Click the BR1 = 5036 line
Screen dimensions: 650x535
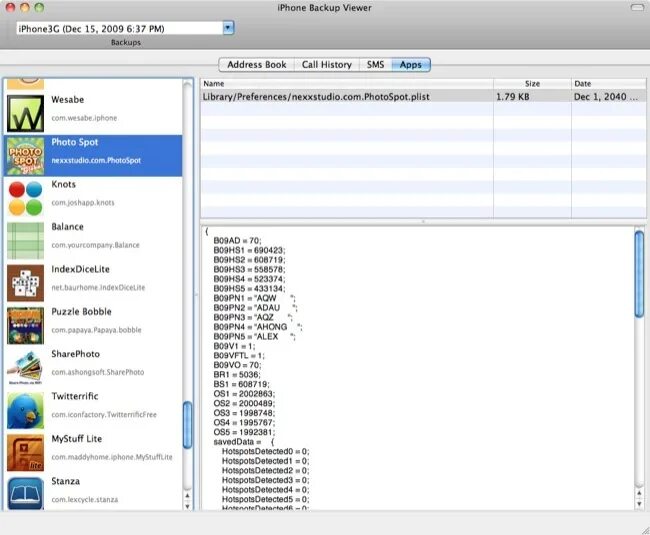[237, 375]
